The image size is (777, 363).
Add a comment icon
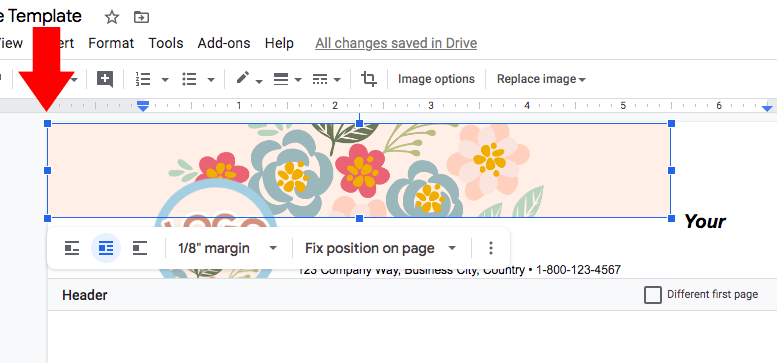(x=105, y=79)
